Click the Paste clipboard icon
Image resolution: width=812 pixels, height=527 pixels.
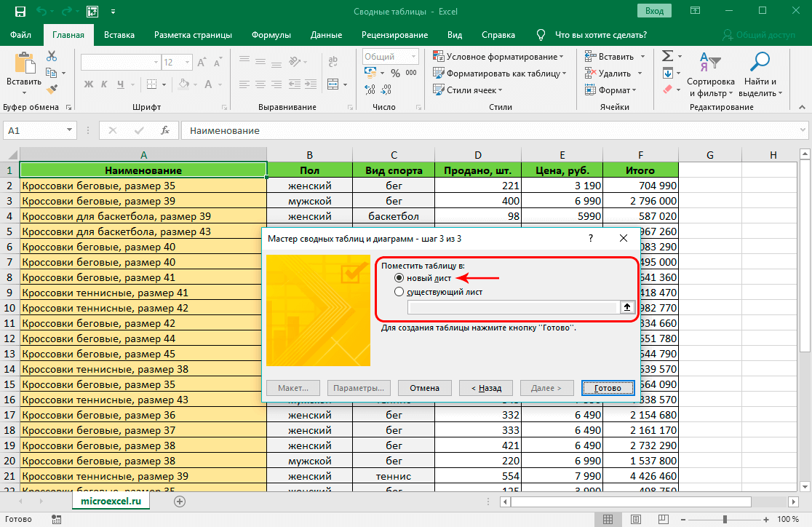(24, 65)
